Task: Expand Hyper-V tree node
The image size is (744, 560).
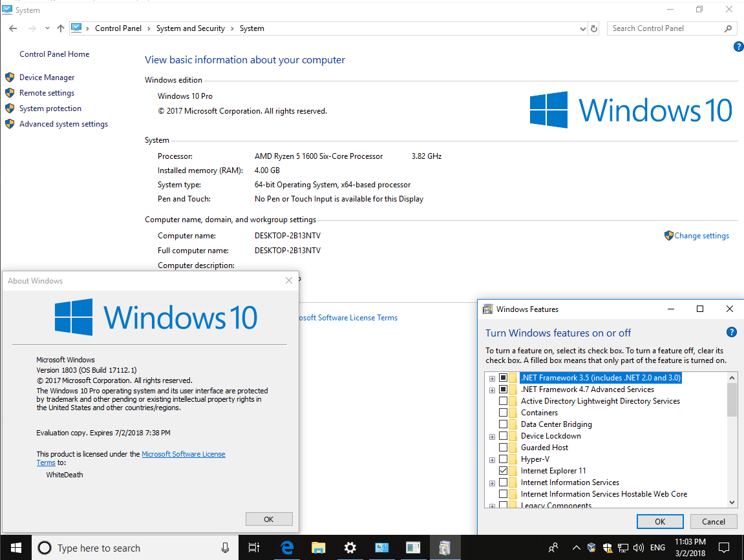Action: coord(492,460)
